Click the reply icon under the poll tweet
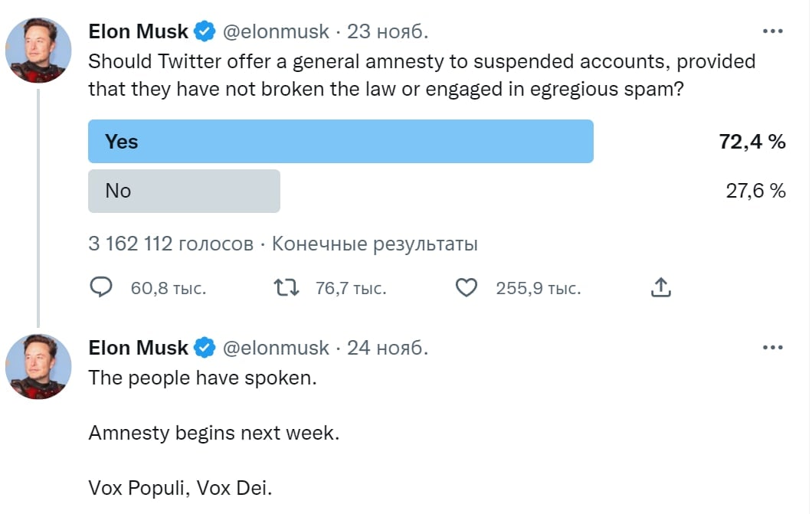Screen dimensions: 812x514 point(102,288)
